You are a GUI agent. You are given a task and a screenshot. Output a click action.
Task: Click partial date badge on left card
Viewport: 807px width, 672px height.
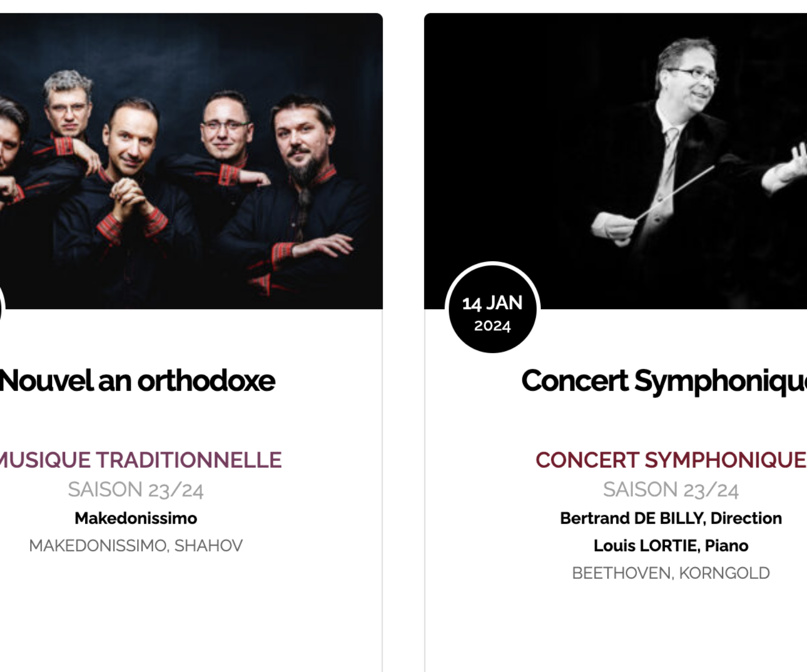2,309
